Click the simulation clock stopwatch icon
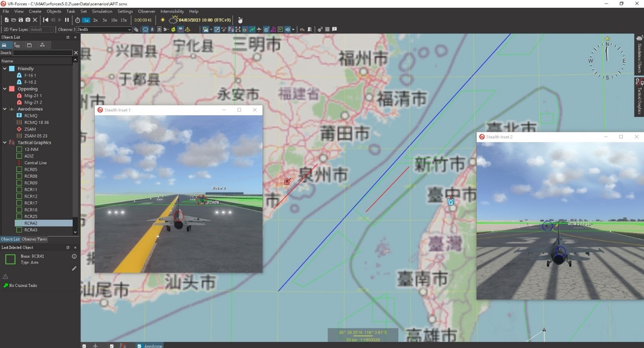Screen dimensions: 644x348 coord(78,20)
